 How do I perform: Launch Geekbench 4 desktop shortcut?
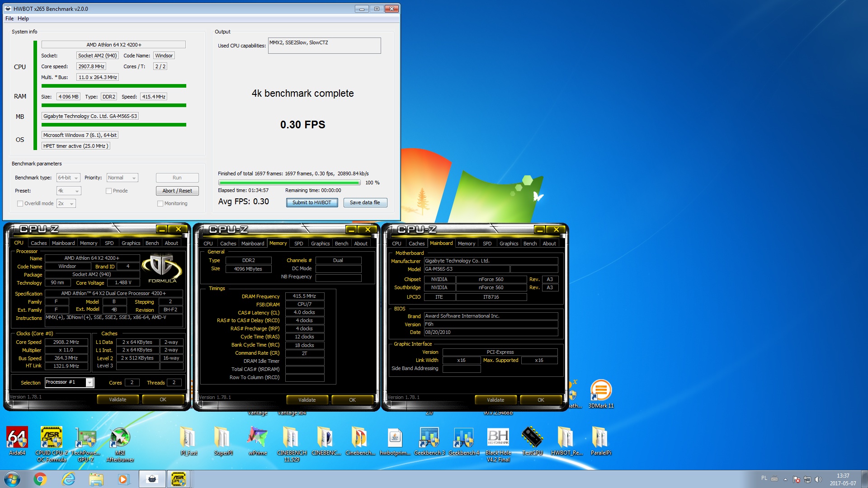coord(463,441)
